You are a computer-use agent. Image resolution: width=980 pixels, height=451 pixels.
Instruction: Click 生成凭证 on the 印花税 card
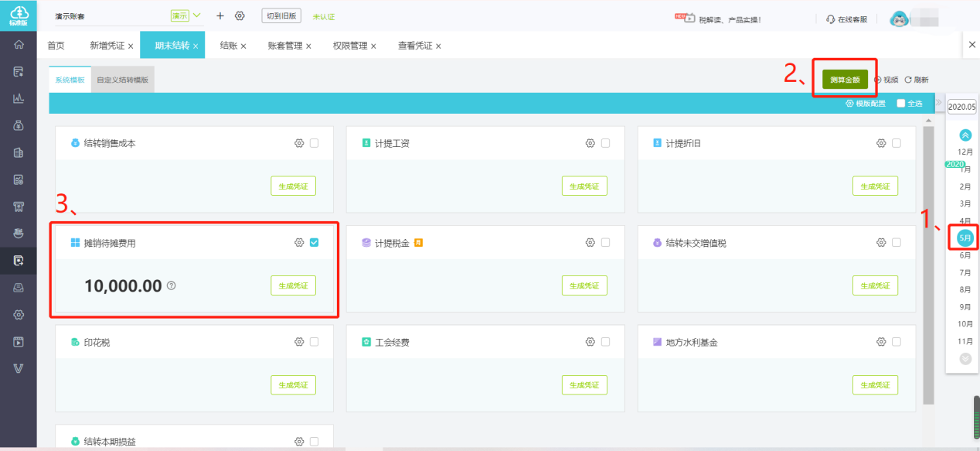tap(293, 384)
